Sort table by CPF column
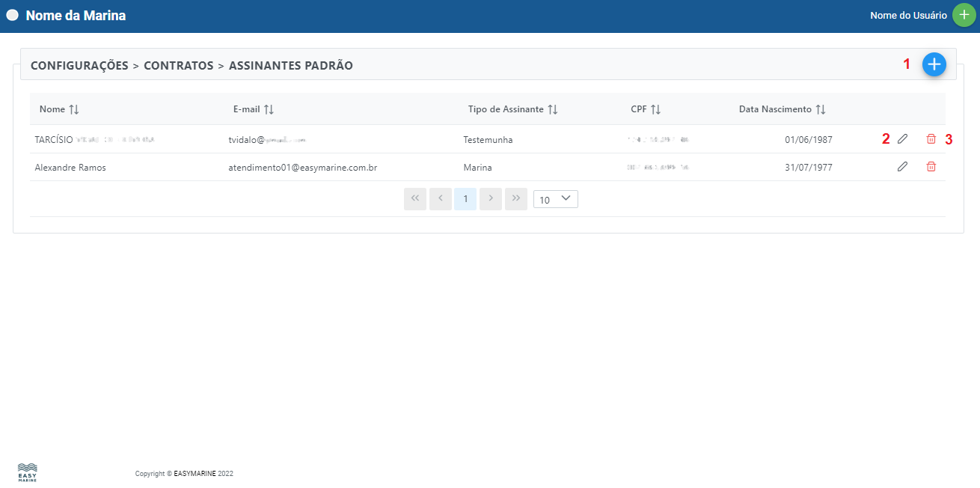Screen dimensions: 980x488 pyautogui.click(x=655, y=109)
